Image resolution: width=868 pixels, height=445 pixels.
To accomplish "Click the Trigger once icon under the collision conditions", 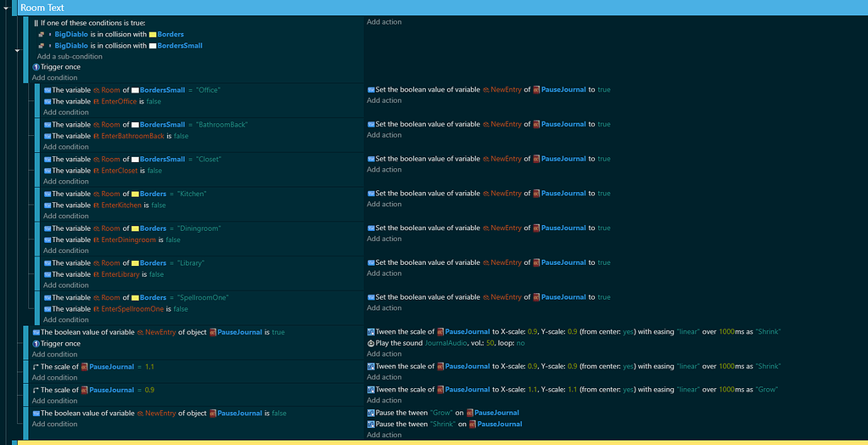I will [36, 66].
